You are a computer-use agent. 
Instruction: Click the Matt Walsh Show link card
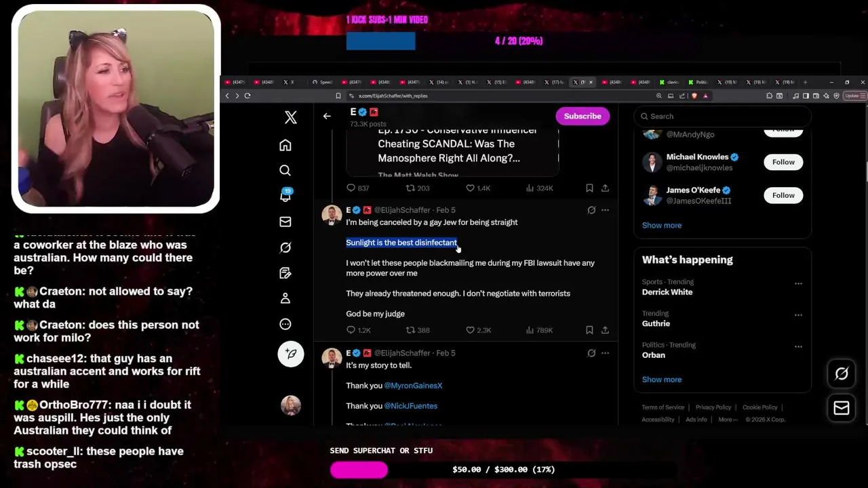pyautogui.click(x=452, y=152)
